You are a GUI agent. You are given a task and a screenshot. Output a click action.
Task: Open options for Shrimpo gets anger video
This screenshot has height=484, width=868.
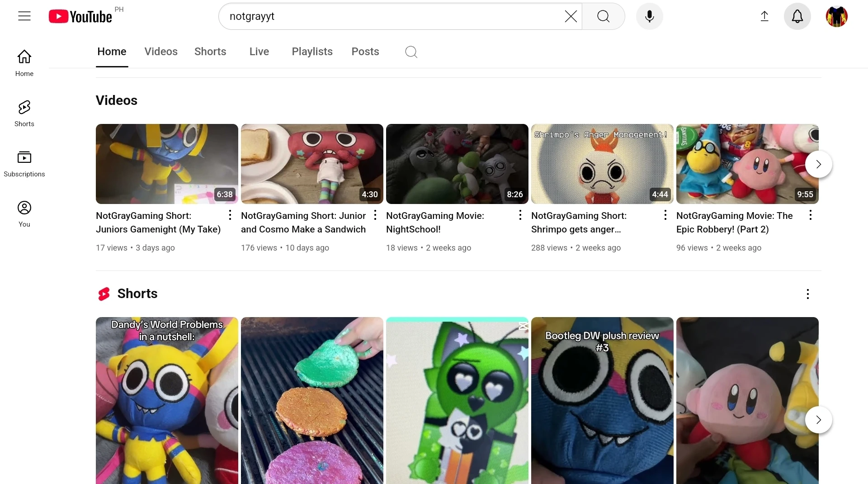pyautogui.click(x=665, y=215)
